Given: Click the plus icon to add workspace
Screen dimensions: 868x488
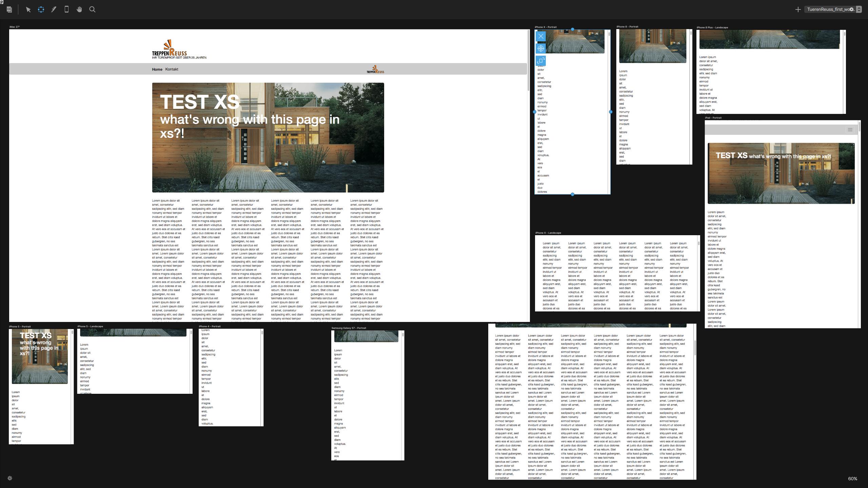Looking at the screenshot, I should coord(798,9).
